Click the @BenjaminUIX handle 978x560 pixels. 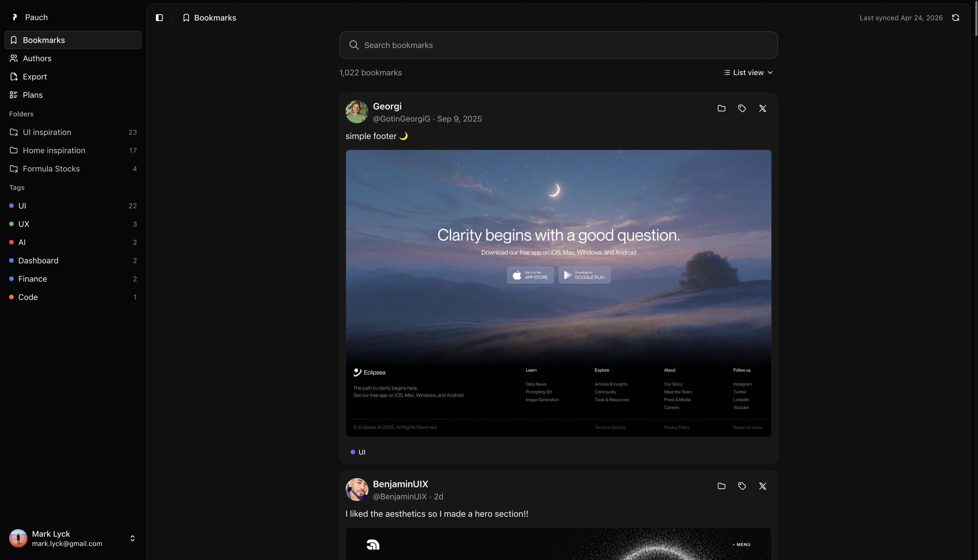coord(400,497)
